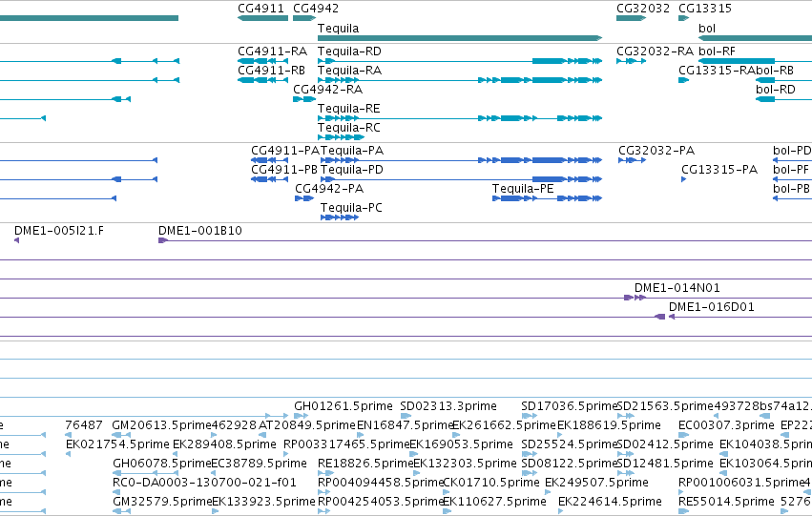The height and width of the screenshot is (516, 812).
Task: Click the bol-PB protein label
Action: [791, 189]
